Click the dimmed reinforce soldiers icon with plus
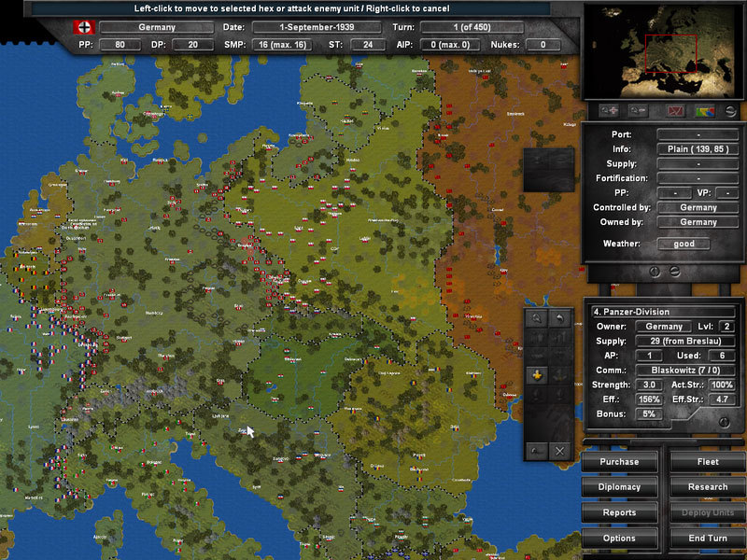This screenshot has height=560, width=747. point(560,338)
